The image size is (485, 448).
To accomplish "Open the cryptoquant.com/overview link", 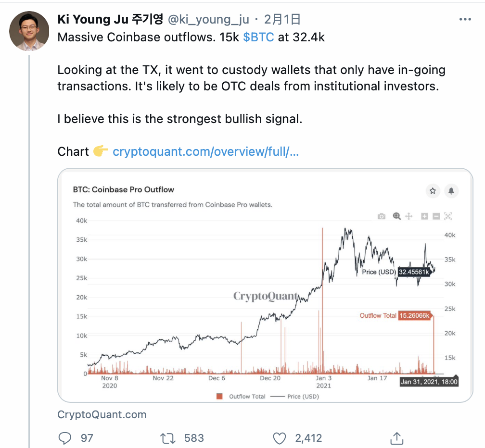I will (205, 152).
